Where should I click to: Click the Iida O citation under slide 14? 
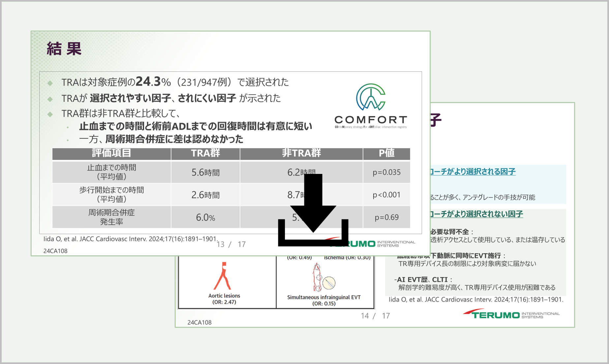(476, 300)
